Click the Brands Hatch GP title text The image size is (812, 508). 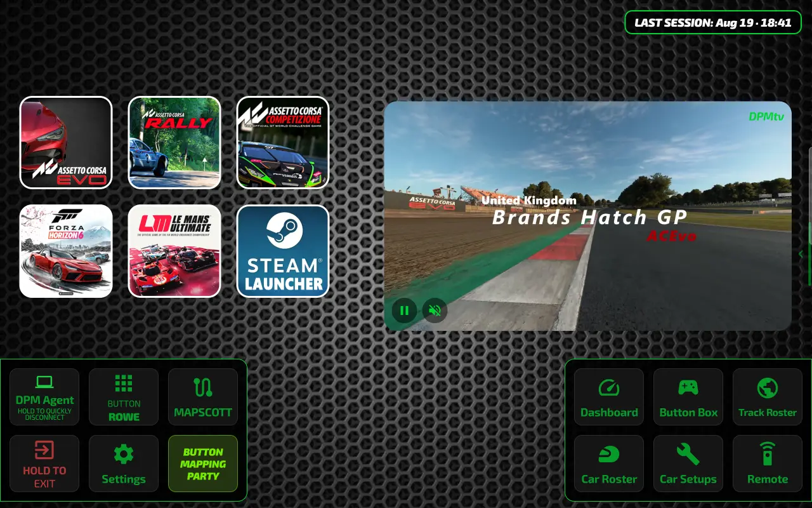point(590,217)
